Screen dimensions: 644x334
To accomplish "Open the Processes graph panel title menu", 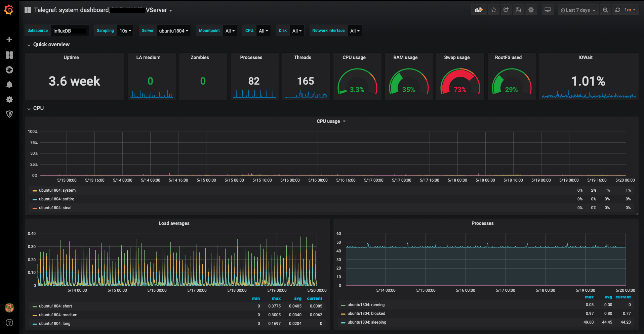I will (482, 223).
